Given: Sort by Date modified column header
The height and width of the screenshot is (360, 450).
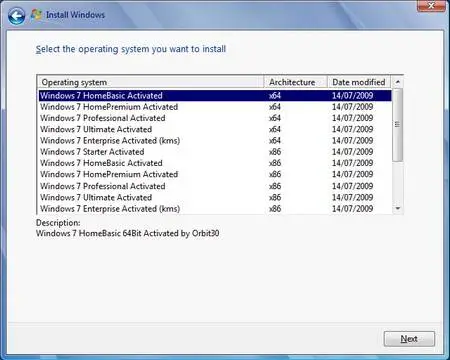Looking at the screenshot, I should (x=359, y=82).
